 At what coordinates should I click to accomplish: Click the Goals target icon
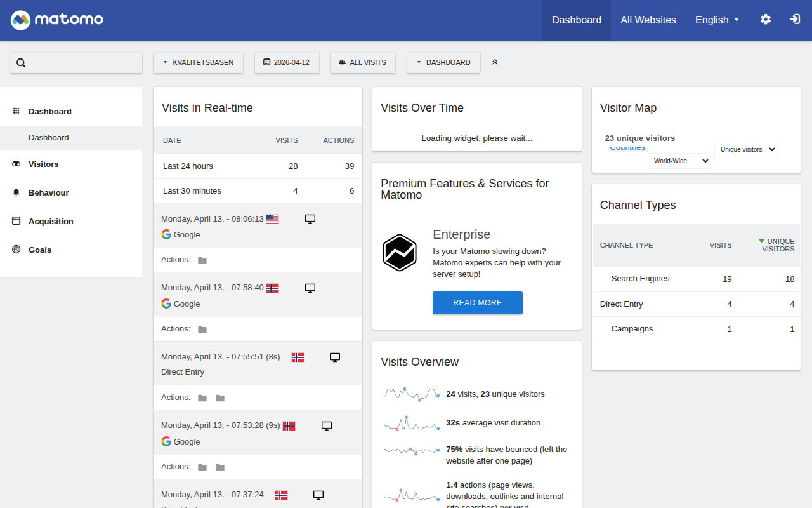coord(16,250)
